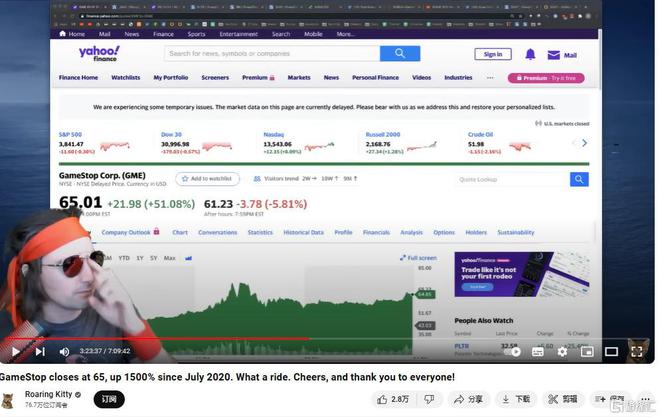Screen dimensions: 660x417
Task: Open the Industries nav item
Action: [458, 78]
